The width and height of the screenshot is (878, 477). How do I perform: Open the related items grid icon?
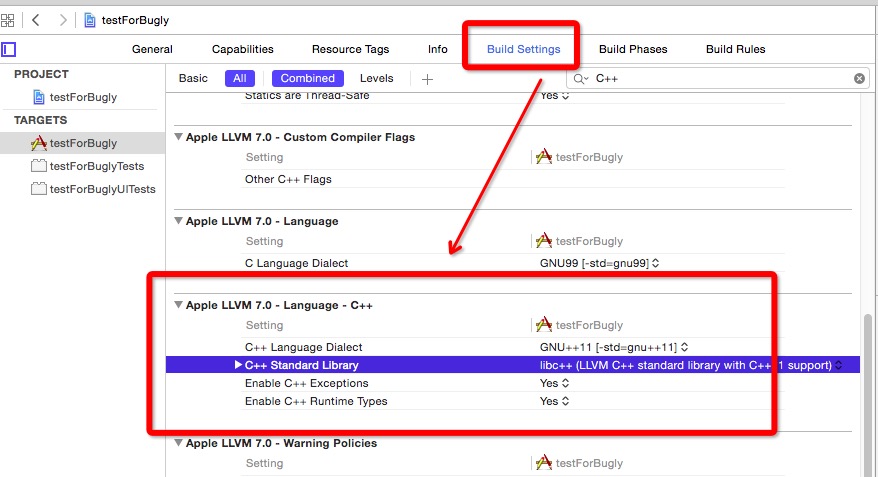[7, 21]
